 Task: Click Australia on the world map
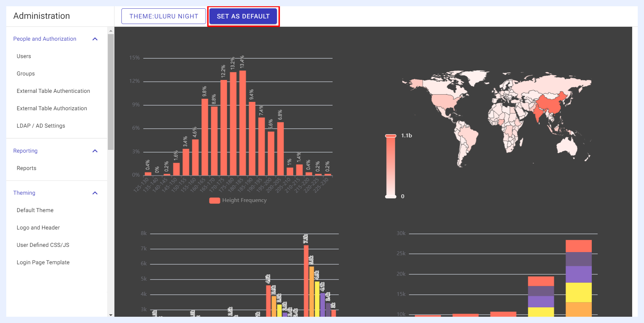pos(567,146)
